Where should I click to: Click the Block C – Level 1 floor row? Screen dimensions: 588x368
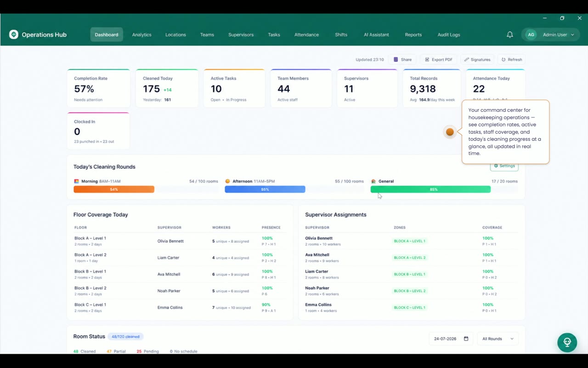pyautogui.click(x=180, y=307)
